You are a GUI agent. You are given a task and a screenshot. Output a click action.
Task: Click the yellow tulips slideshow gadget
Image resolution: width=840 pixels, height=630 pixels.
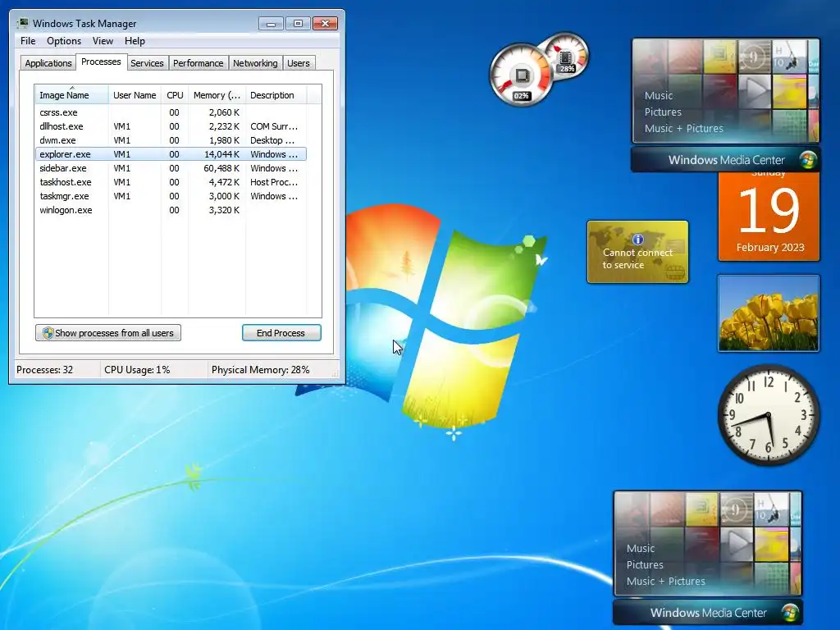click(768, 313)
